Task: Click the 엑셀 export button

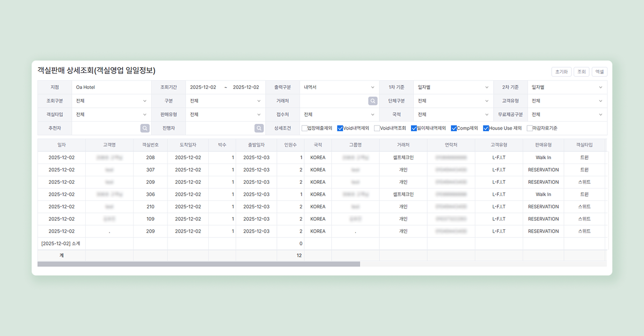Action: (599, 72)
